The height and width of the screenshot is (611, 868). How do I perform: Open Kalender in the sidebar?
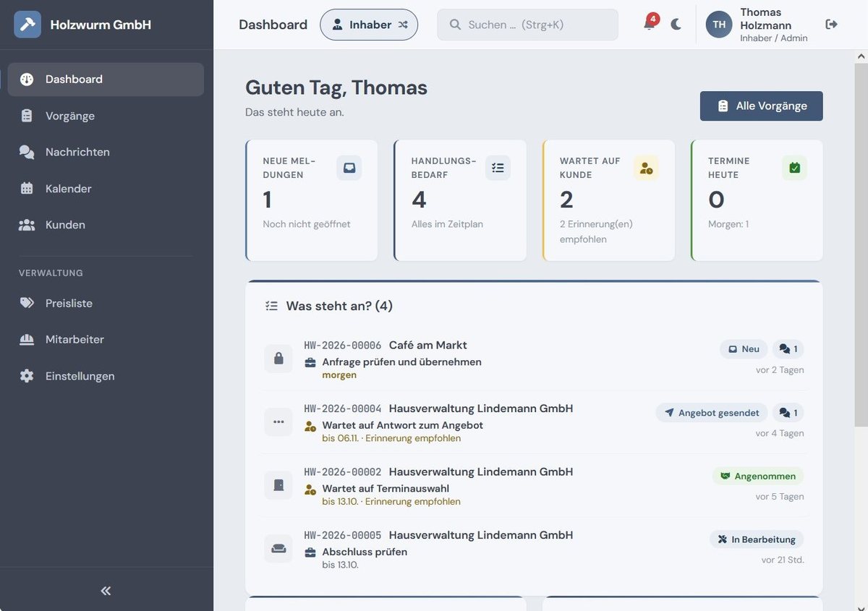coord(106,189)
